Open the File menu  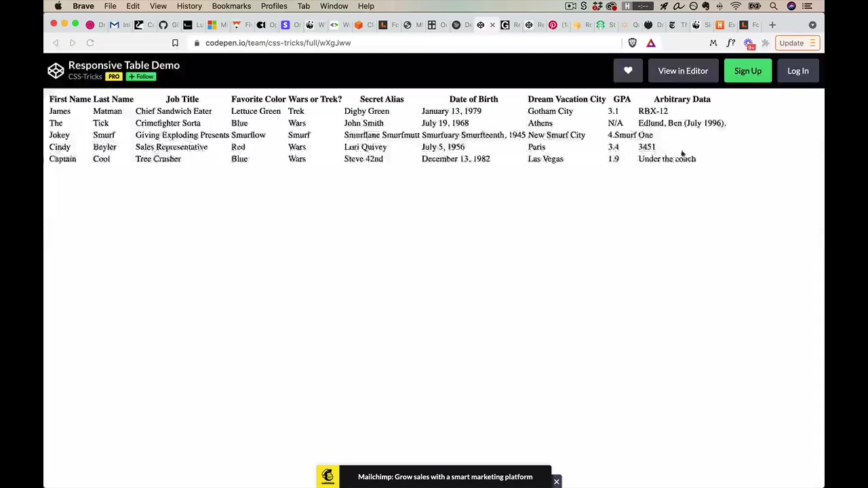click(x=110, y=6)
